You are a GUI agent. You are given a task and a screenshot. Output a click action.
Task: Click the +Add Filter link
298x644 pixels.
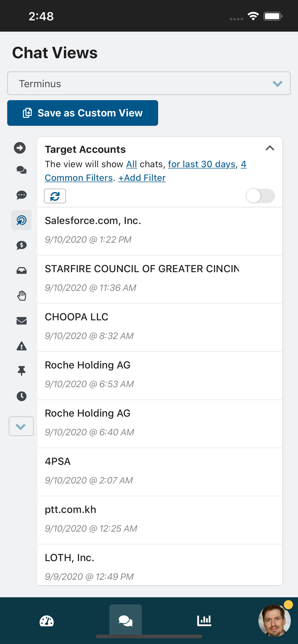point(142,178)
